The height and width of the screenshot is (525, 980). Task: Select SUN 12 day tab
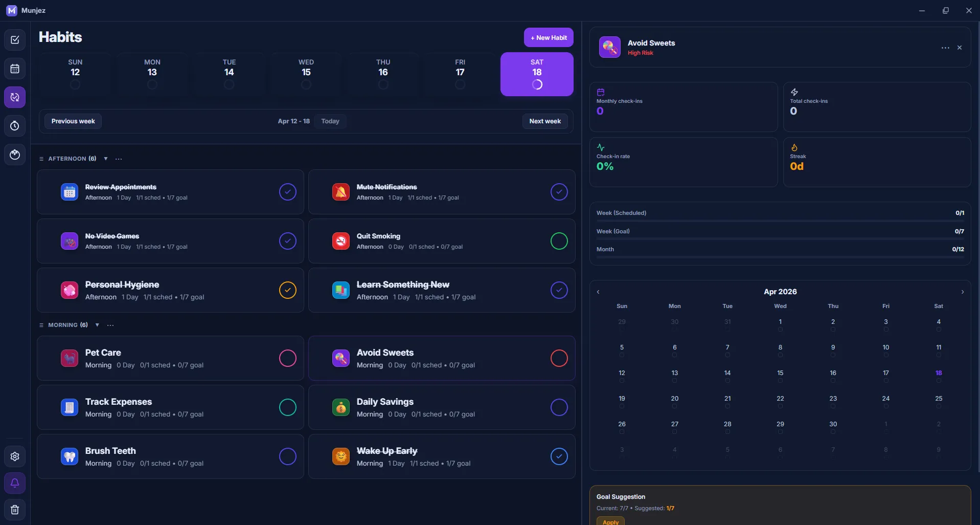coord(75,74)
